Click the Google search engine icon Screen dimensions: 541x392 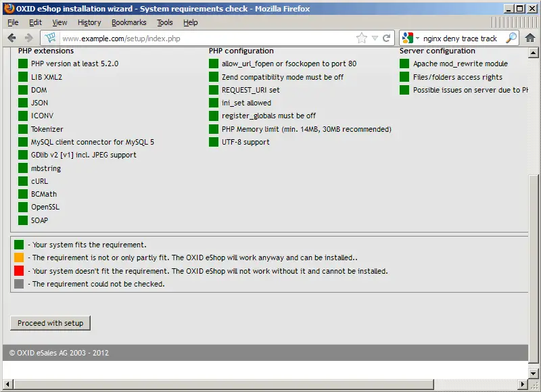point(408,38)
